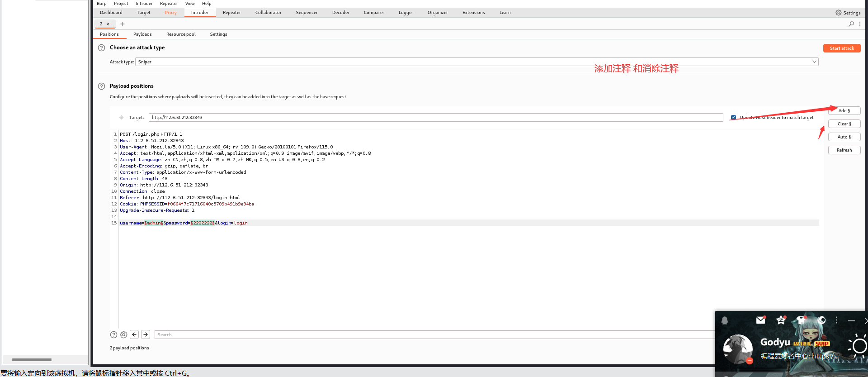Screen dimensions: 868x377
Task: Click the QQ penguin logo icon
Action: click(x=725, y=321)
